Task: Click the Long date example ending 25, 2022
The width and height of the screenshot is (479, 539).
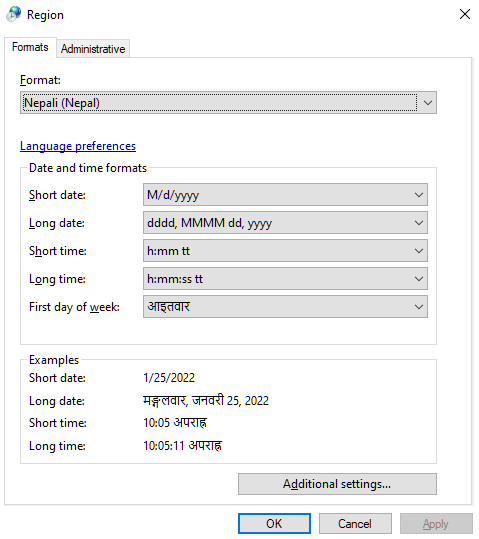Action: tap(206, 400)
